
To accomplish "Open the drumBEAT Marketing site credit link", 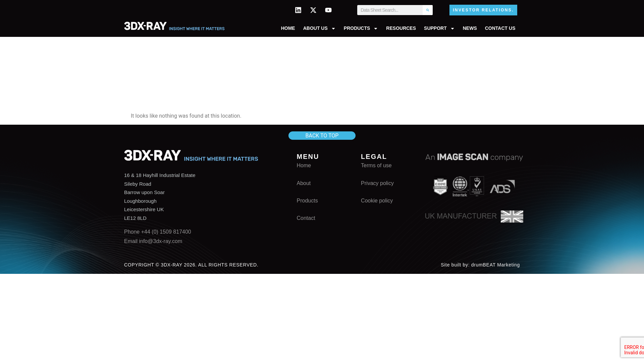I will point(495,265).
